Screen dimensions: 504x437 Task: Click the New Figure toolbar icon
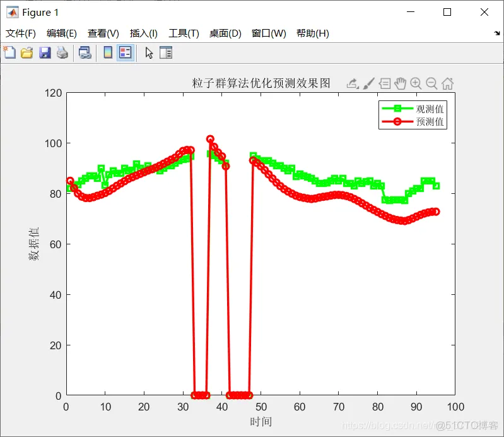click(9, 52)
